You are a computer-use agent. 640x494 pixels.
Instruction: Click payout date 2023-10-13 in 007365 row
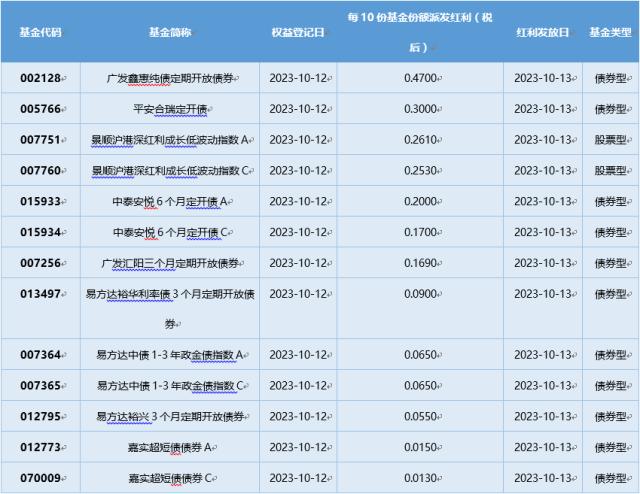(542, 385)
